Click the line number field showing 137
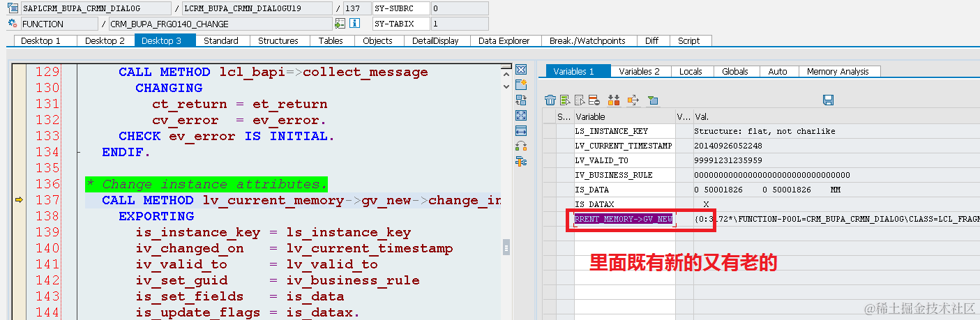Viewport: 980px width, 320px height. pyautogui.click(x=357, y=8)
